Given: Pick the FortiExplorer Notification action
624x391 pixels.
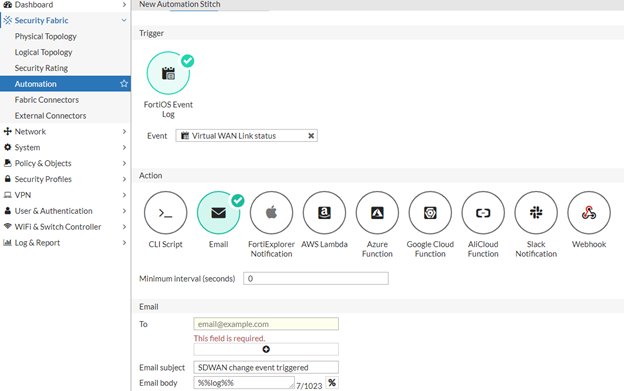Looking at the screenshot, I should (x=271, y=213).
